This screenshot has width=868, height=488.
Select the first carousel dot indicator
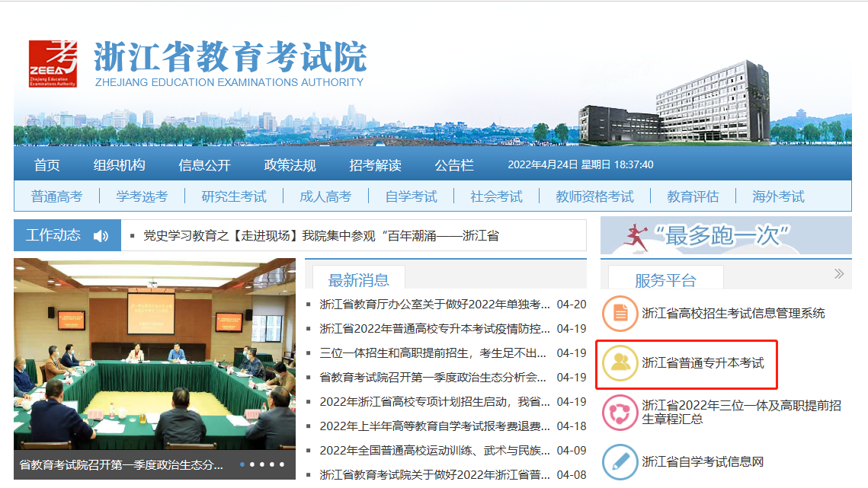[x=242, y=464]
